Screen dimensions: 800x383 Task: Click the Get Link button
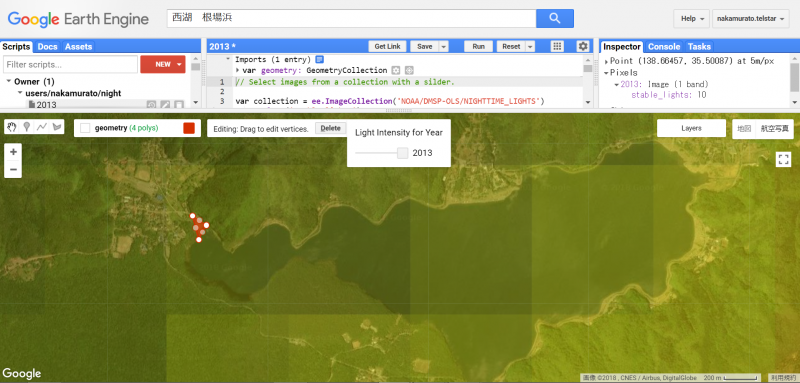[x=387, y=46]
